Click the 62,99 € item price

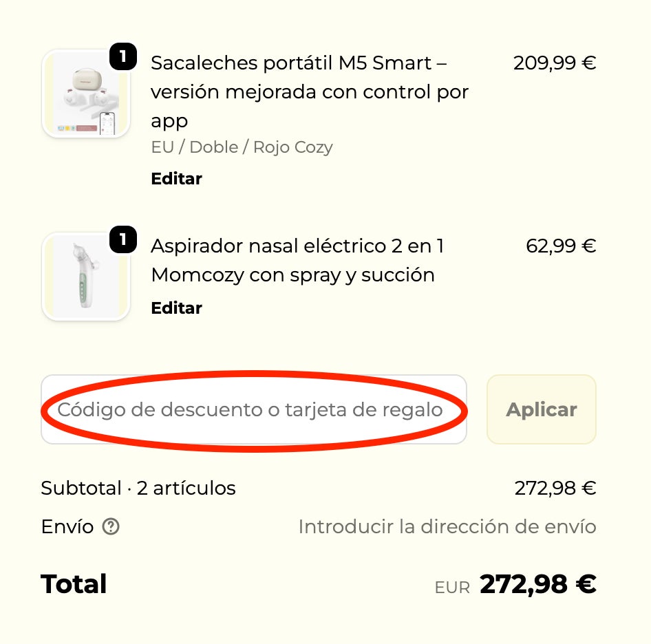tap(560, 246)
